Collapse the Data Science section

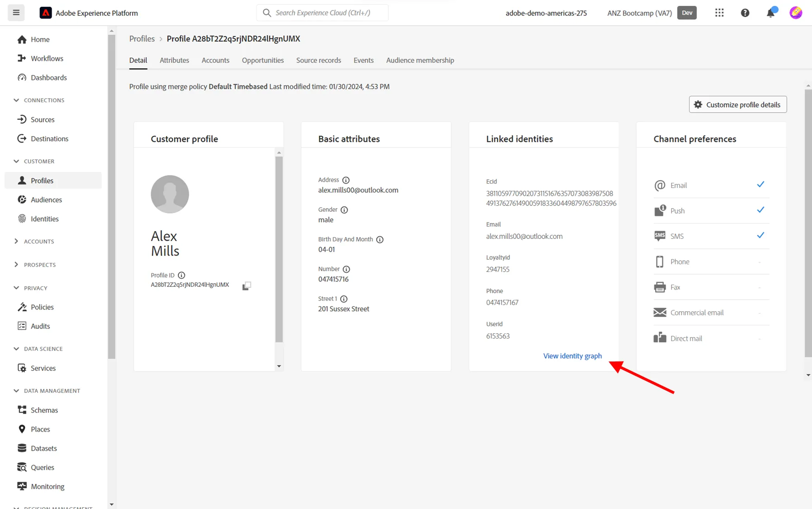tap(16, 349)
